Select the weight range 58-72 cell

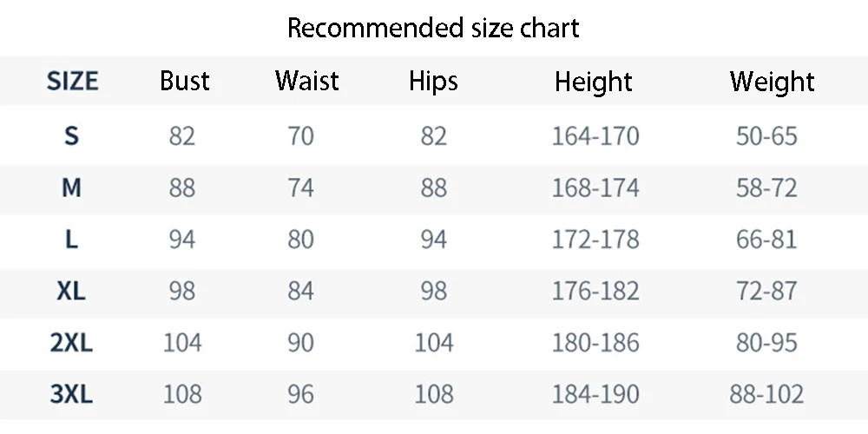tap(766, 187)
